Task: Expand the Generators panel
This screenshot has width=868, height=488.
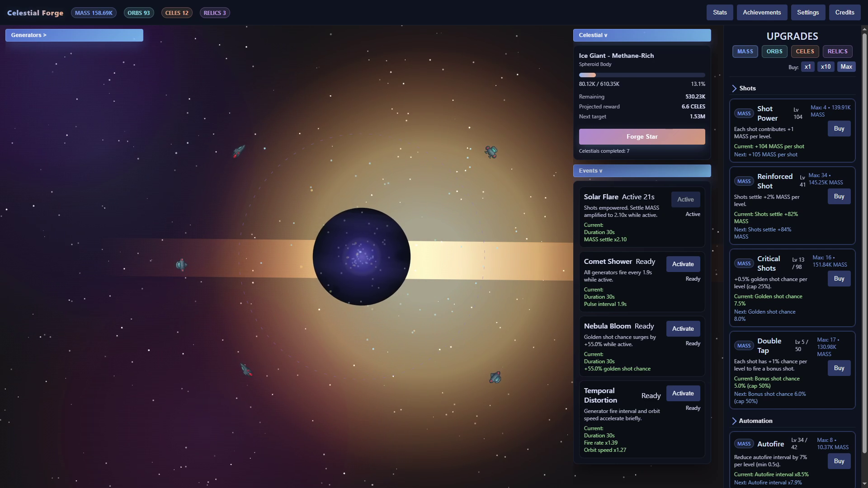Action: click(x=74, y=35)
